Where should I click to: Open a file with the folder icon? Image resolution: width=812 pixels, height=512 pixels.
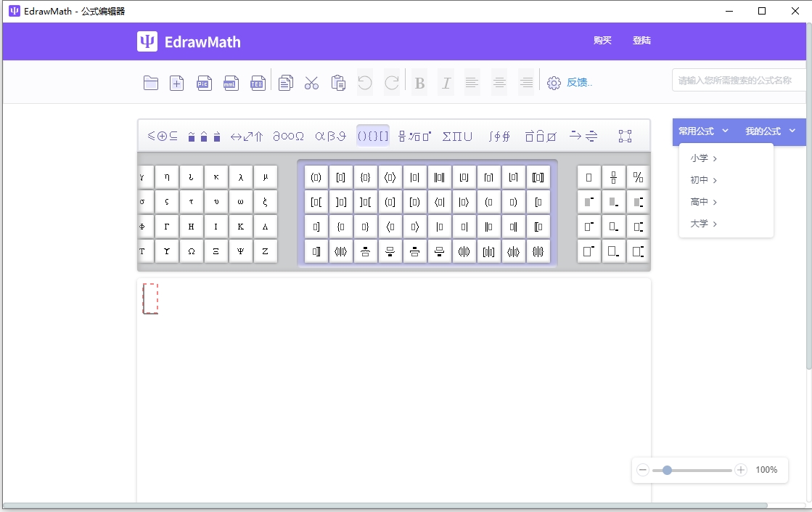[x=151, y=83]
